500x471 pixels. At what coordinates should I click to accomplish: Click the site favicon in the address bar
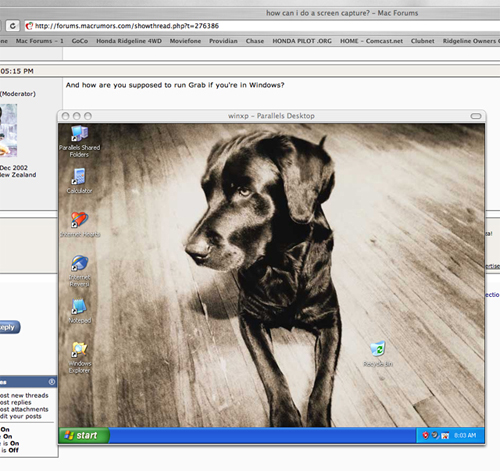coord(30,26)
